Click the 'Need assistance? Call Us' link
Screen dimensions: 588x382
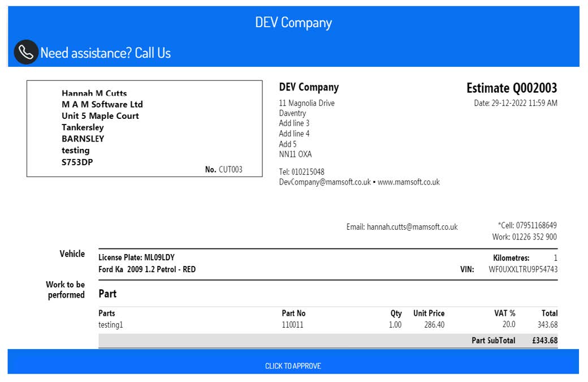(105, 53)
